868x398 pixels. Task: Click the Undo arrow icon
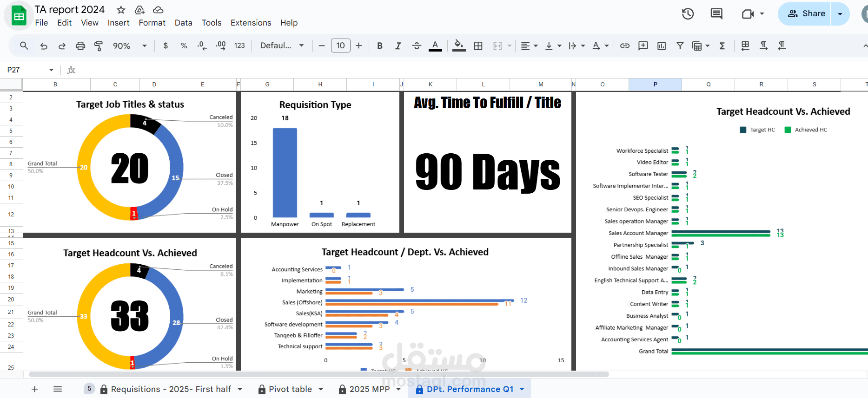pyautogui.click(x=44, y=46)
